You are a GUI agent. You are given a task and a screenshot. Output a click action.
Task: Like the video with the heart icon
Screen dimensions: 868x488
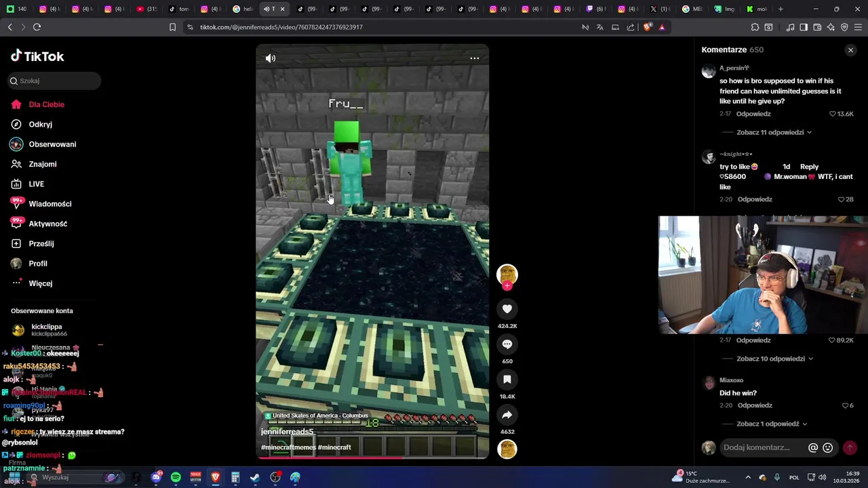(507, 309)
